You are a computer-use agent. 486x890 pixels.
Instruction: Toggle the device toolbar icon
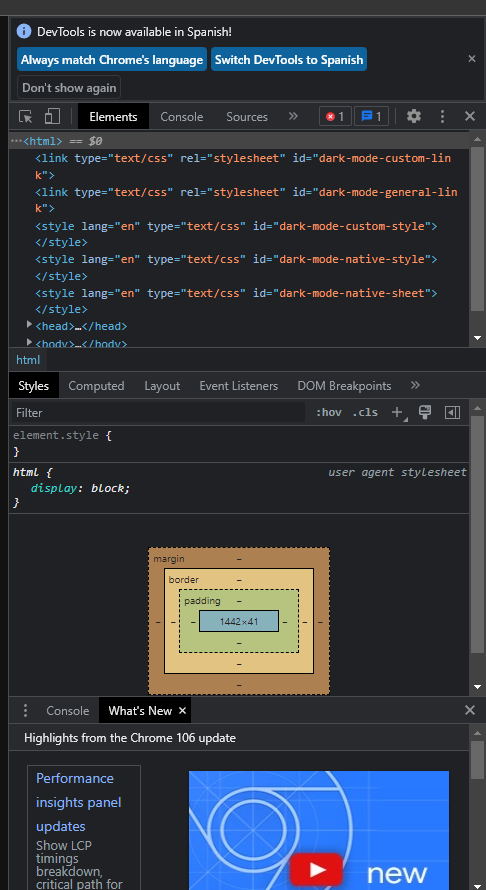pos(52,116)
